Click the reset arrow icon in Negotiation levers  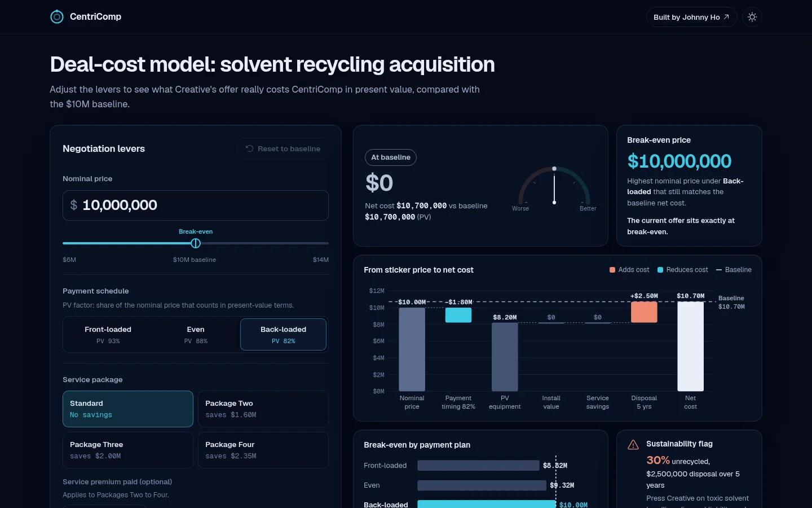coord(249,148)
